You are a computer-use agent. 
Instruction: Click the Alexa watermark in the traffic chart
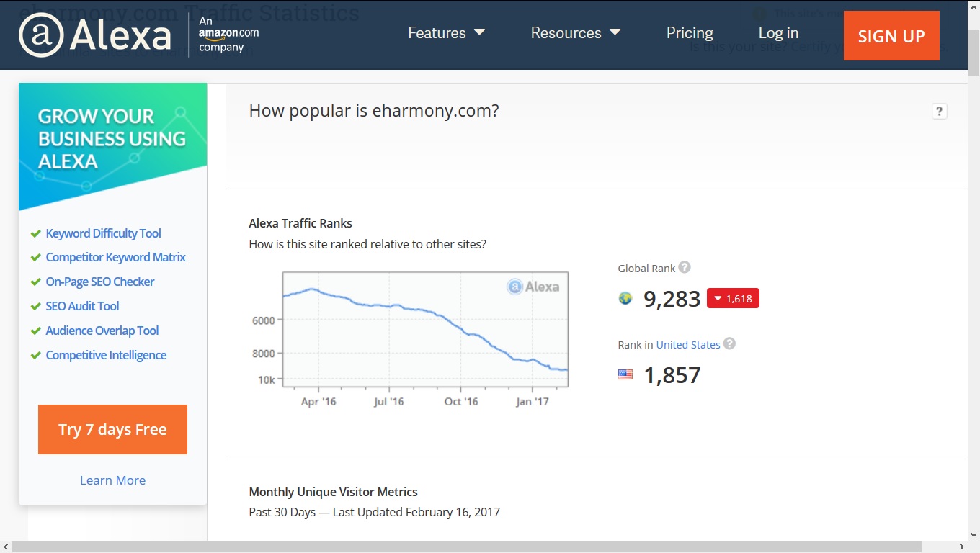[533, 287]
